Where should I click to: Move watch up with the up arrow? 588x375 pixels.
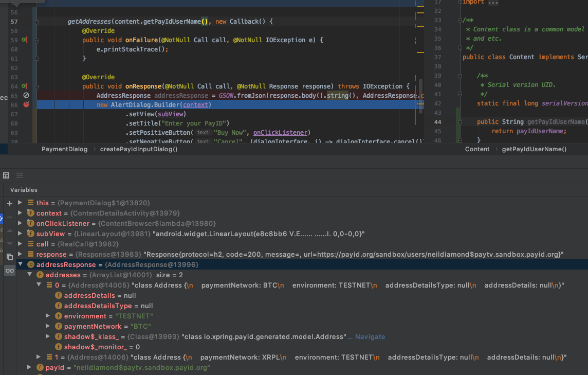point(10,230)
